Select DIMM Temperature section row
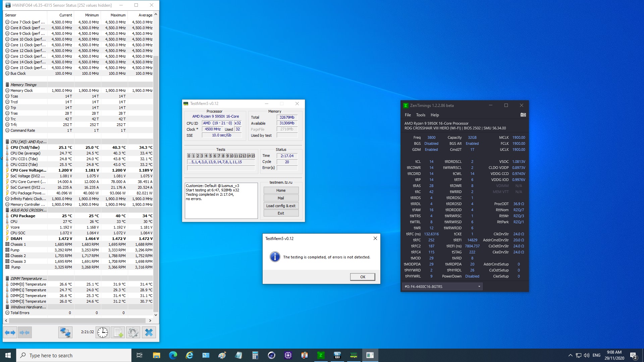This screenshot has width=644, height=362. pyautogui.click(x=78, y=279)
